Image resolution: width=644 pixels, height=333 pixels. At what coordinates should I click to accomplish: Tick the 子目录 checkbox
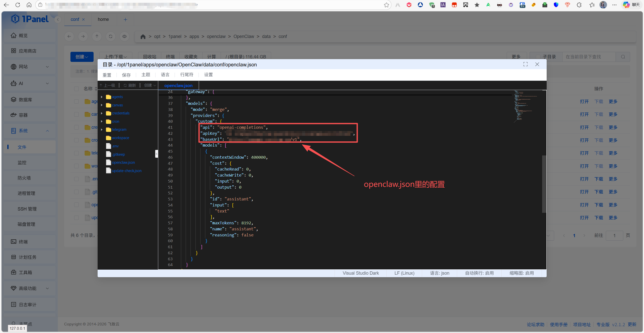[538, 57]
